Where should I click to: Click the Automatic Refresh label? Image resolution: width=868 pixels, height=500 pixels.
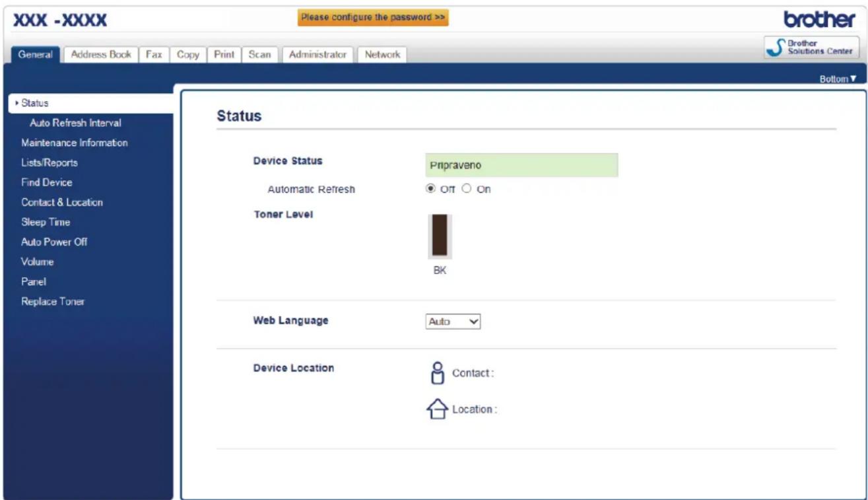311,189
